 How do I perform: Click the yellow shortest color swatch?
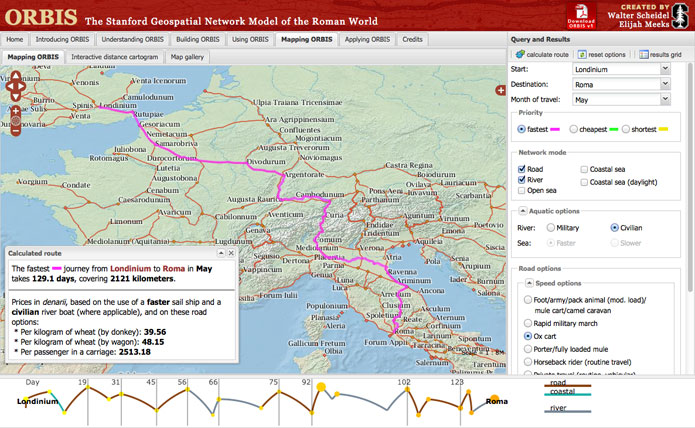point(664,129)
